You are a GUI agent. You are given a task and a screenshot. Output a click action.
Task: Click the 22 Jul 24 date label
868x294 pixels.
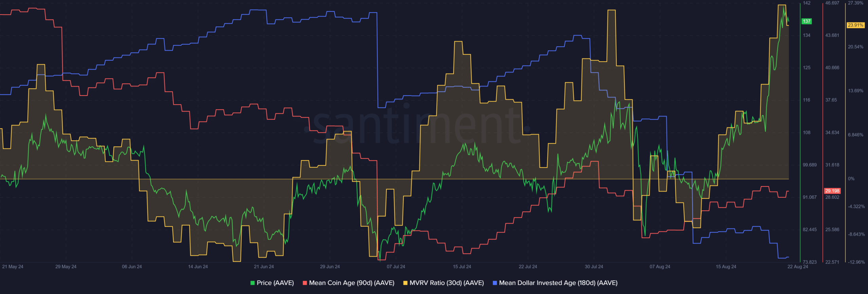point(528,267)
